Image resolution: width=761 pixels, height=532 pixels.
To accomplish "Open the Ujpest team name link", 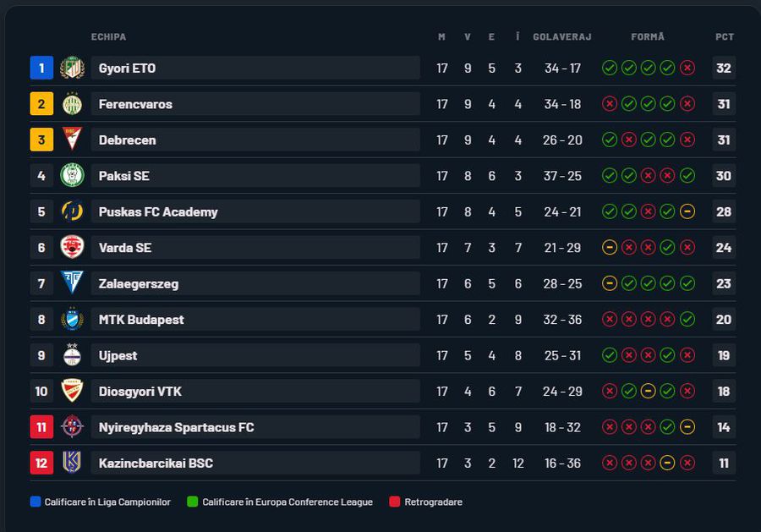I will 118,355.
